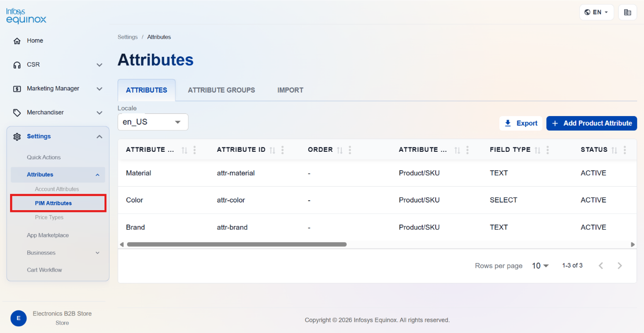
Task: Expand the Marketing Manager chevron
Action: coord(99,89)
